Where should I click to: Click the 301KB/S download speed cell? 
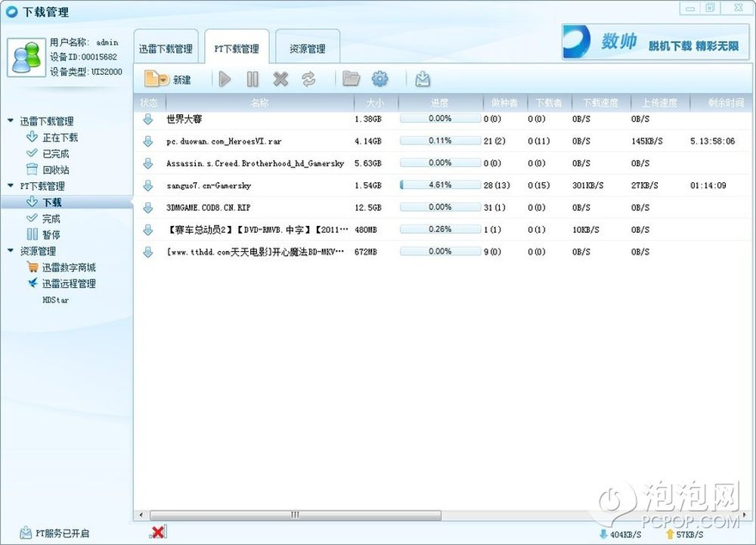point(587,185)
